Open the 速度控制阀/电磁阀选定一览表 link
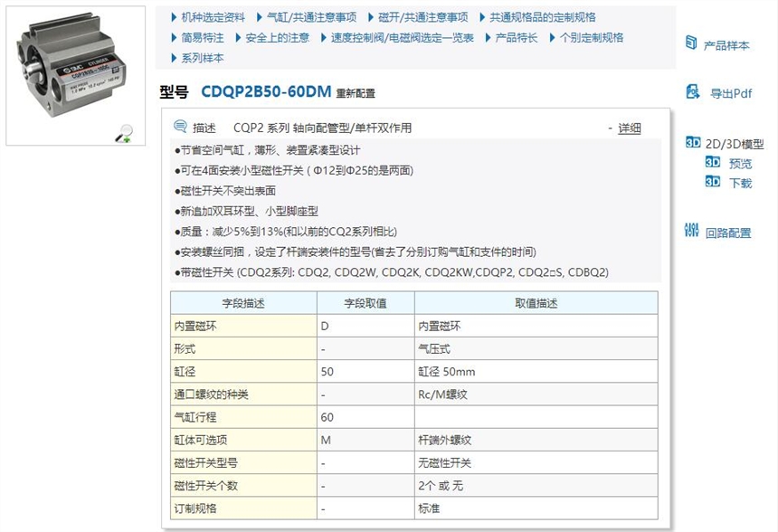Viewport: 778px width, 532px height. pyautogui.click(x=403, y=38)
